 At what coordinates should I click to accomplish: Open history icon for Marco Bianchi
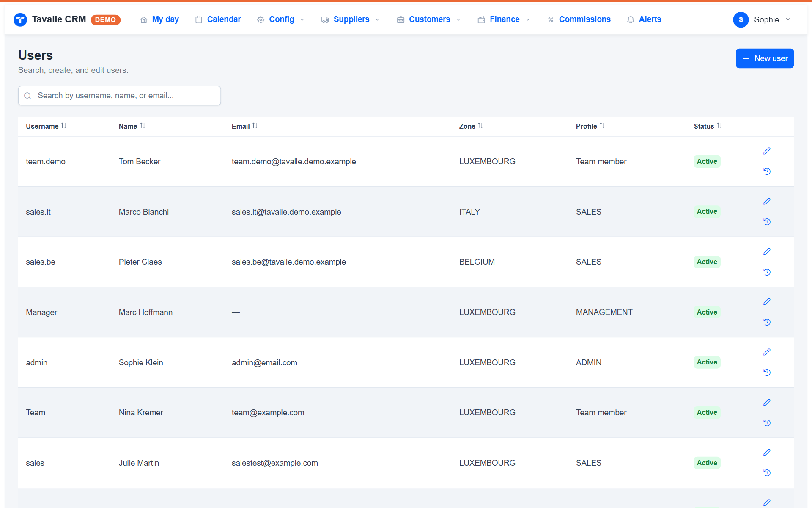767,222
